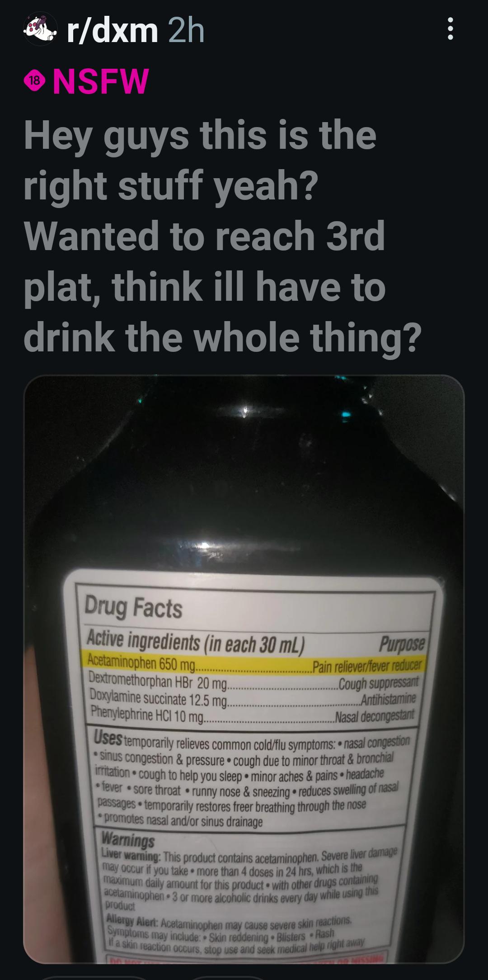Open the bottle photo in full view
This screenshot has height=980, width=488.
pyautogui.click(x=244, y=669)
